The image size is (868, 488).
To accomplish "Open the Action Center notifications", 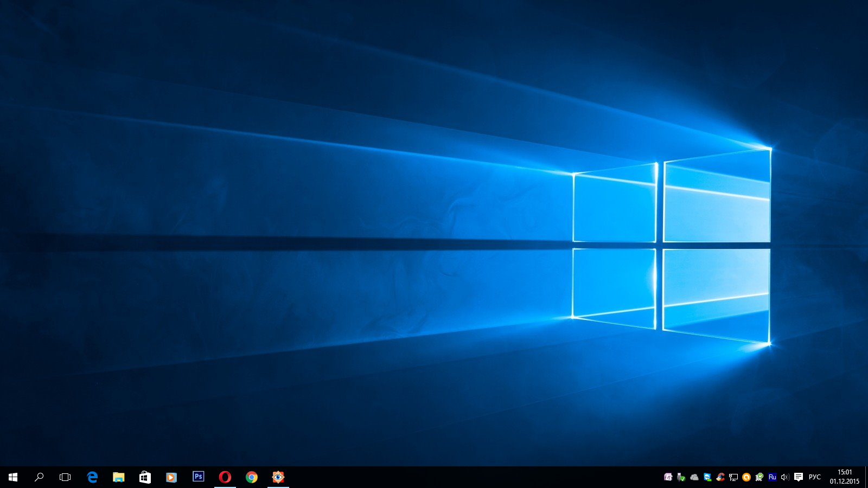I will [799, 477].
